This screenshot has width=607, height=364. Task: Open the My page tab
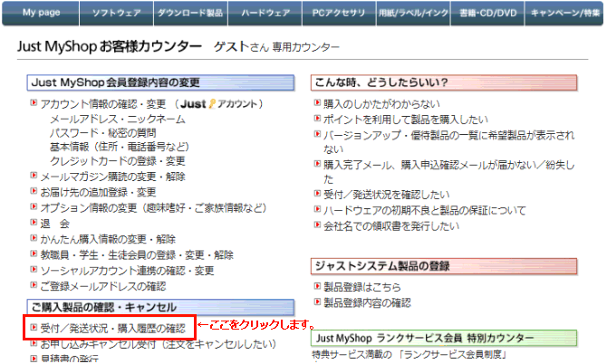(x=41, y=13)
